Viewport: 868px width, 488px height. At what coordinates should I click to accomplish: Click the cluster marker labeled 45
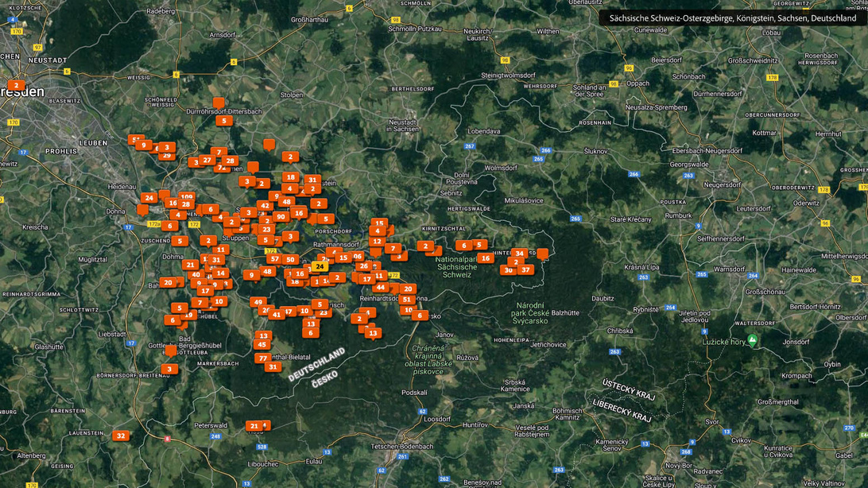point(262,345)
